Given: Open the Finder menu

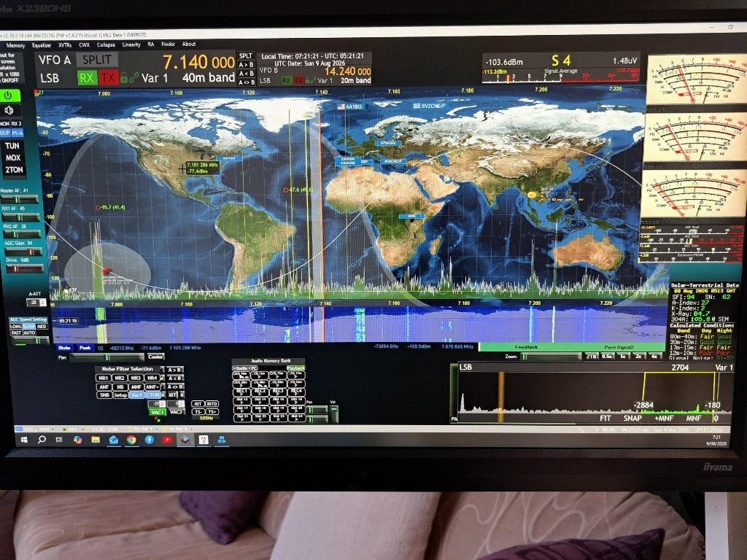Looking at the screenshot, I should 169,44.
